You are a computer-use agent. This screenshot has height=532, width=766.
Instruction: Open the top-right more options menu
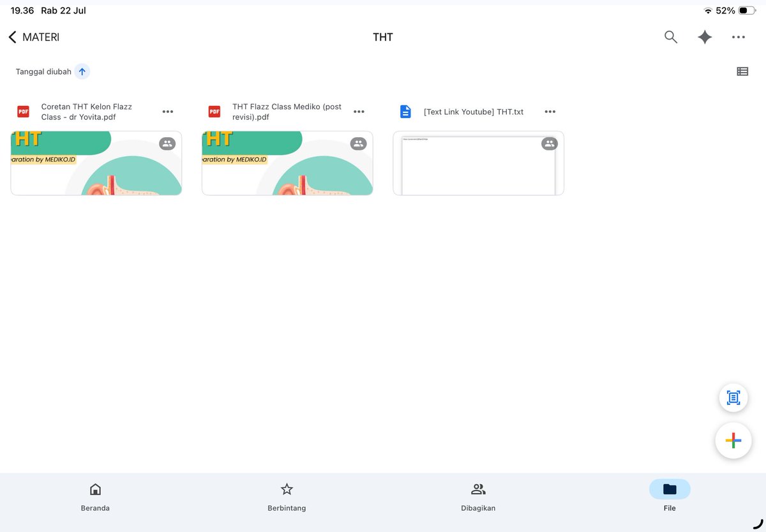739,37
